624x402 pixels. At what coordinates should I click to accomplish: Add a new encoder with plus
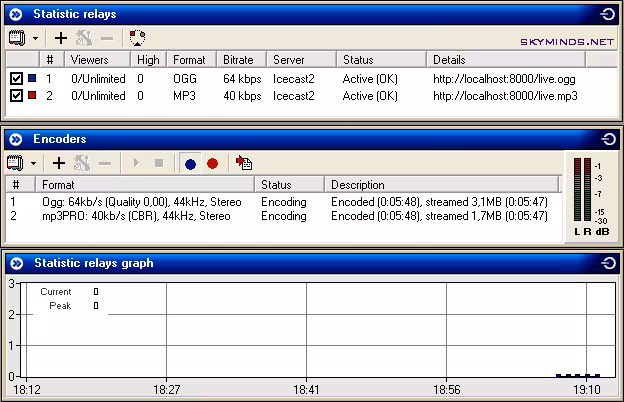point(59,163)
